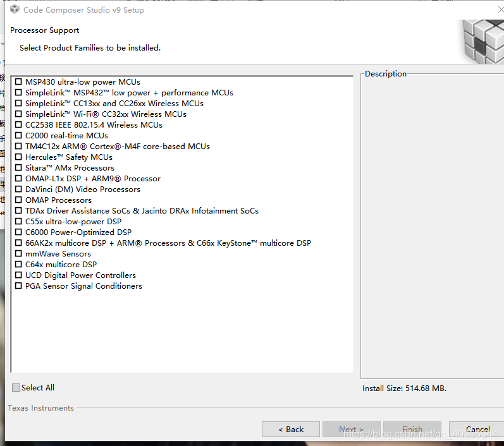Enable SimpleLink MSP432 low power MCUs

point(18,92)
